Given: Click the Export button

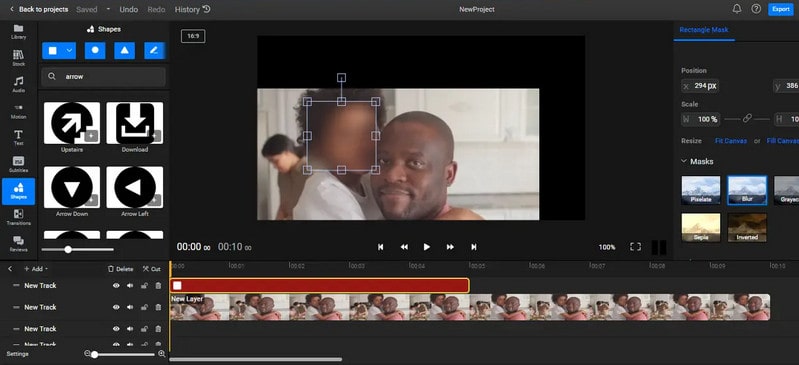Looking at the screenshot, I should [780, 9].
